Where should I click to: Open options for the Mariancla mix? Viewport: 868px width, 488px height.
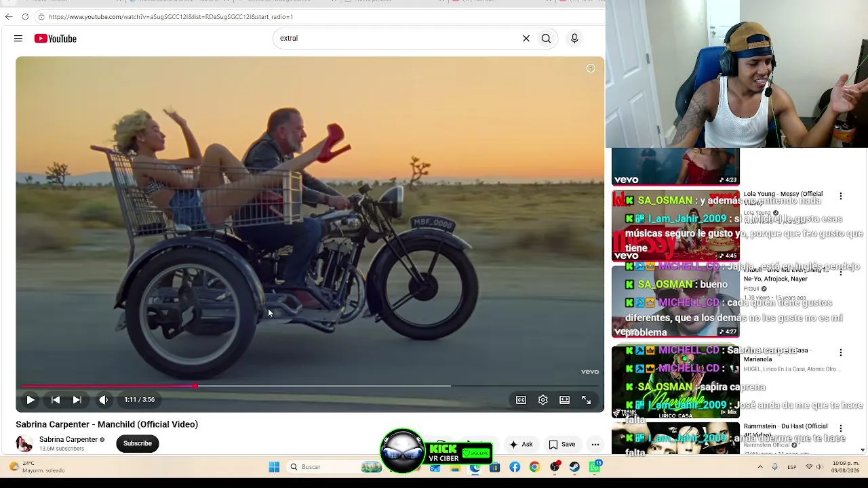pos(841,352)
